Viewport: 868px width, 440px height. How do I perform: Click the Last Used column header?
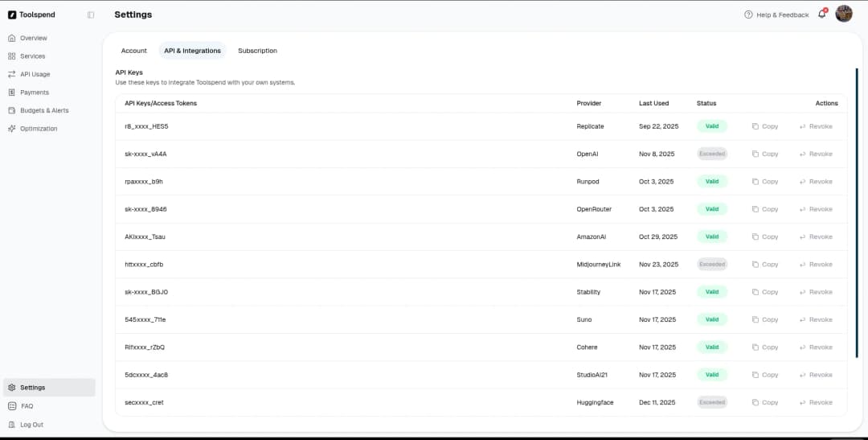[653, 104]
